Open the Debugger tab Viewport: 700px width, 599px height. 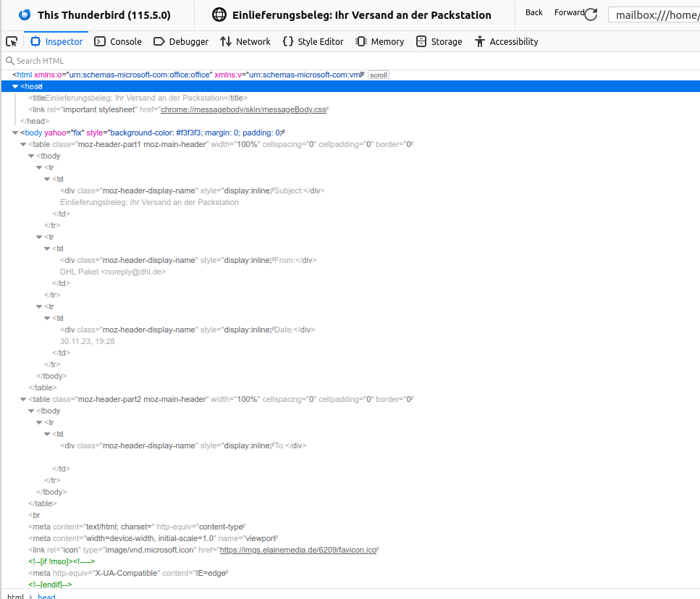[x=181, y=41]
